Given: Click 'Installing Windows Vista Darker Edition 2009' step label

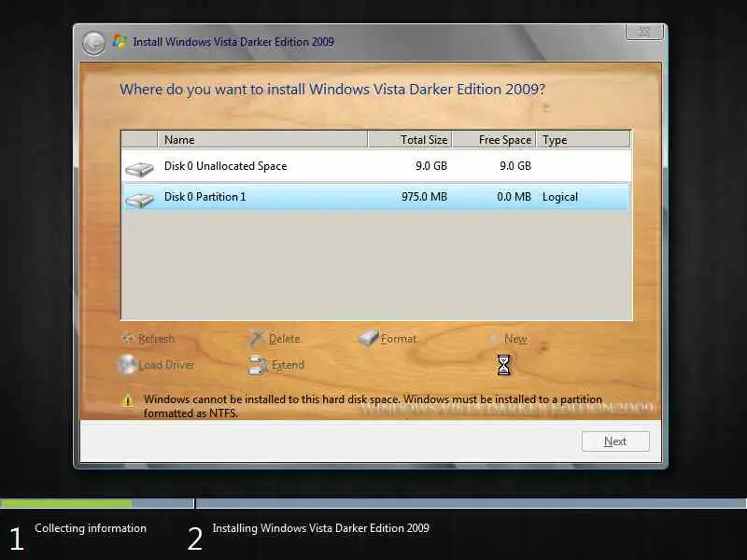Looking at the screenshot, I should tap(320, 528).
